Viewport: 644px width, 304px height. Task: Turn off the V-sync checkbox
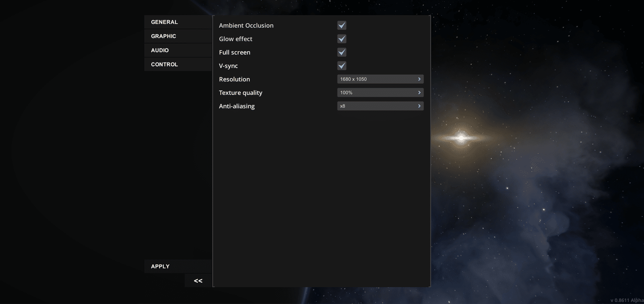(x=342, y=66)
